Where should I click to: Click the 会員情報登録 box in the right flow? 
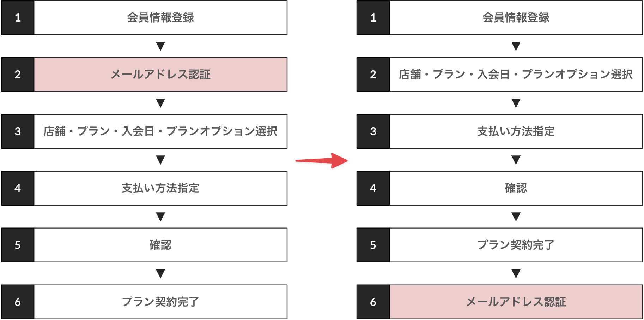coord(516,18)
